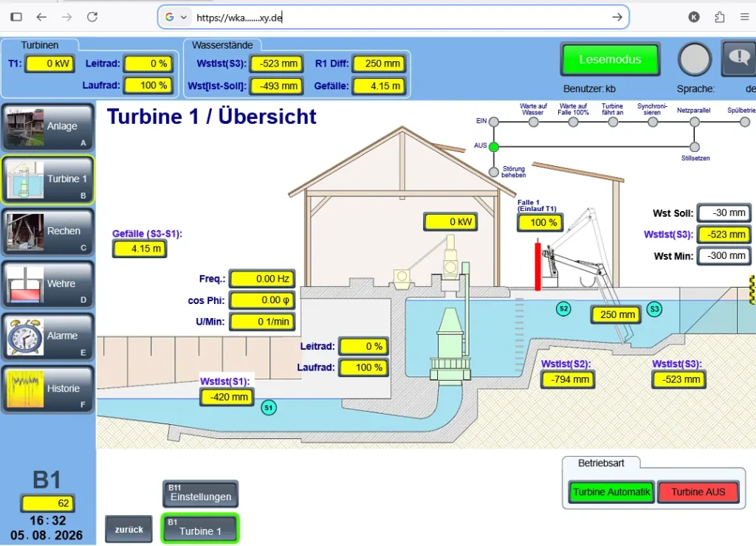Viewport: 756px width, 546px height.
Task: Open the Historie chart tile
Action: [x=48, y=390]
